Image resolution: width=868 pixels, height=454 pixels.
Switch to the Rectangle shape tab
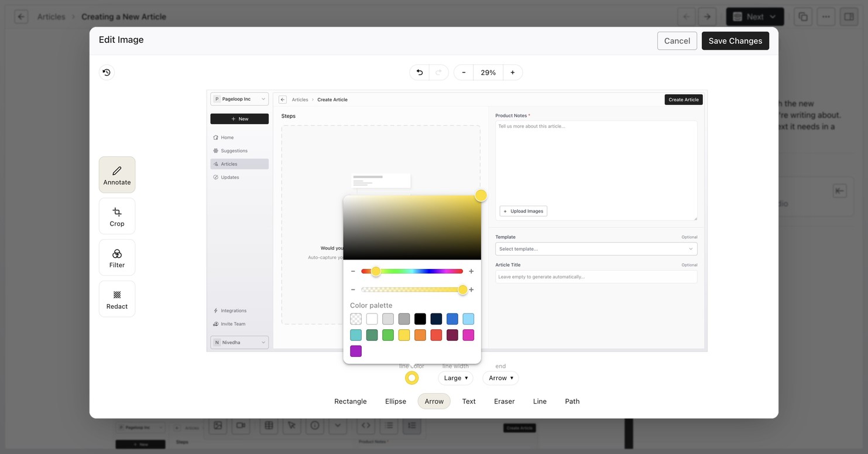pyautogui.click(x=351, y=401)
